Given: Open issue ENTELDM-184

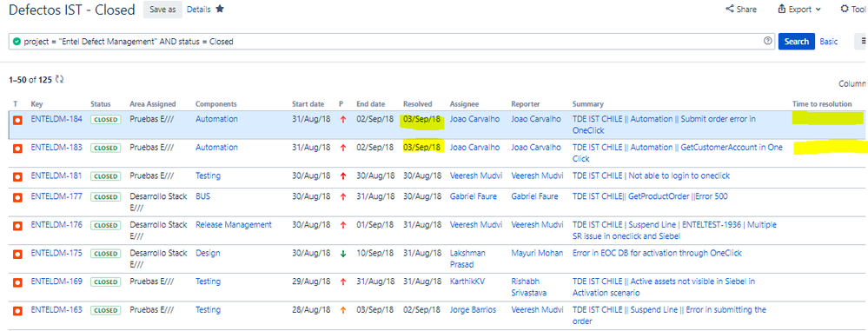Looking at the screenshot, I should 56,119.
